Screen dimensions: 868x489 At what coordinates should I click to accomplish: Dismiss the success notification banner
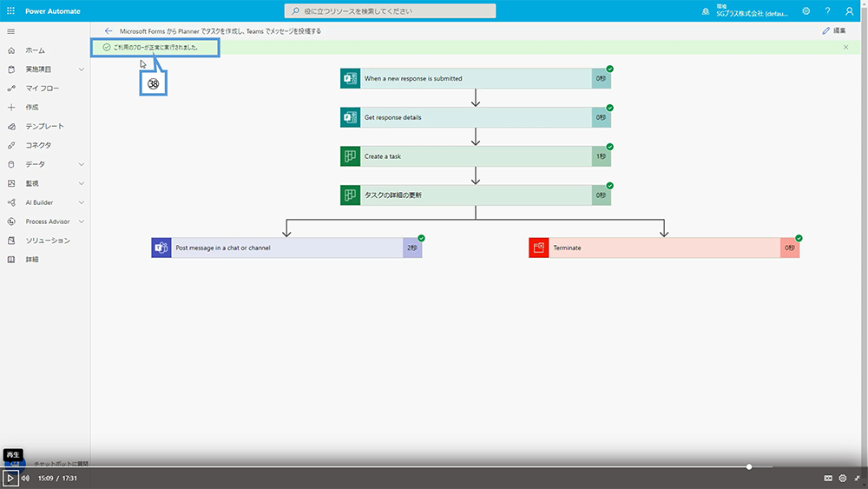click(x=845, y=48)
